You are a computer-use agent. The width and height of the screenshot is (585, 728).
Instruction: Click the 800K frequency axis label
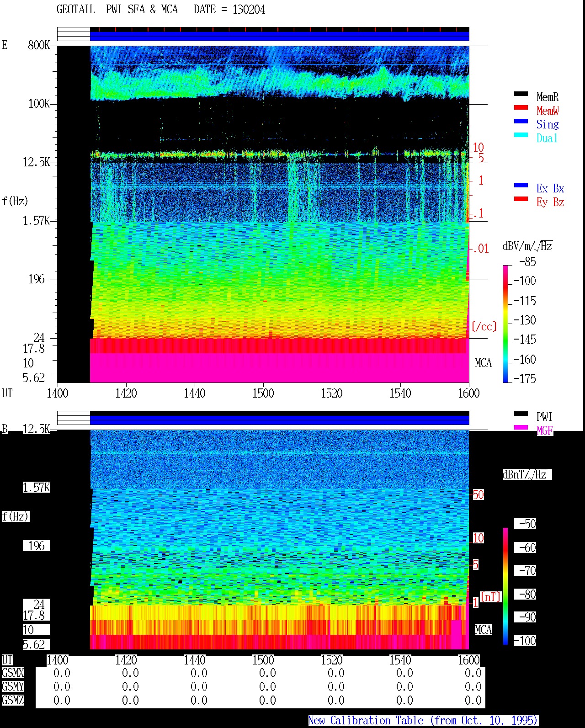click(39, 45)
